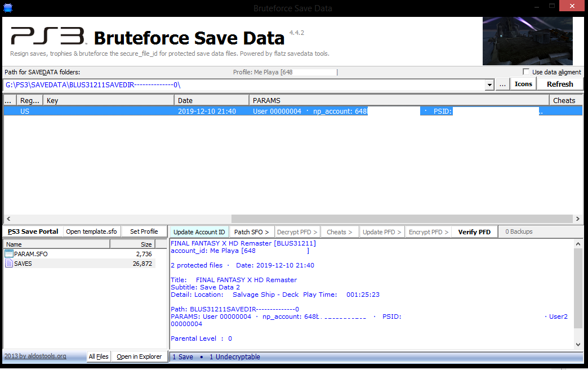Image resolution: width=588 pixels, height=370 pixels.
Task: Click the Path: BLUS31211SAVEDIR line in details
Action: [x=235, y=309]
